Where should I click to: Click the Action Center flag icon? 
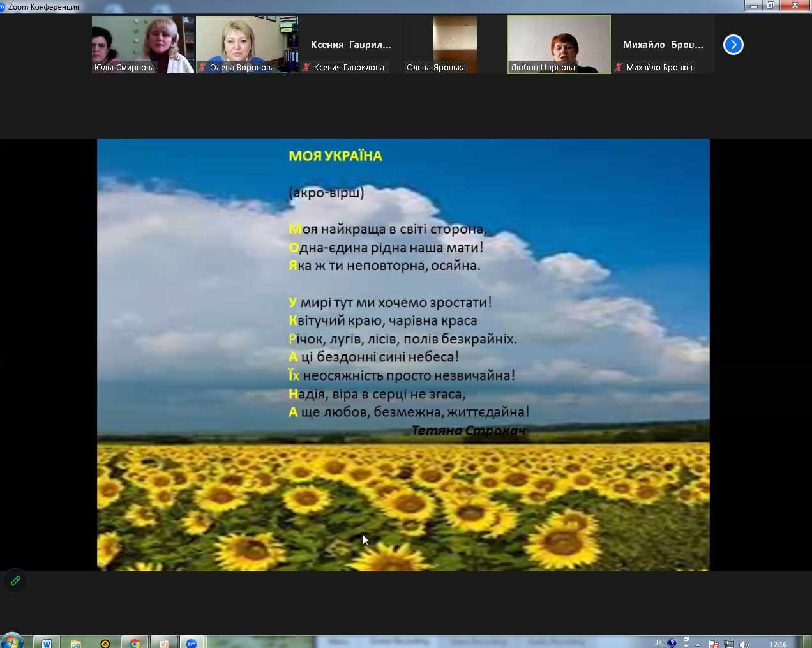pos(714,644)
